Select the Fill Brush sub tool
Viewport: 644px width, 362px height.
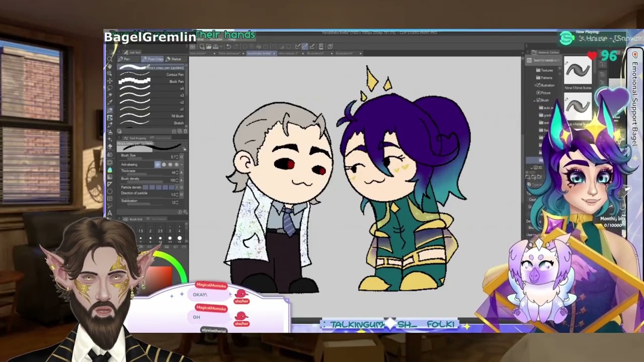pos(150,116)
